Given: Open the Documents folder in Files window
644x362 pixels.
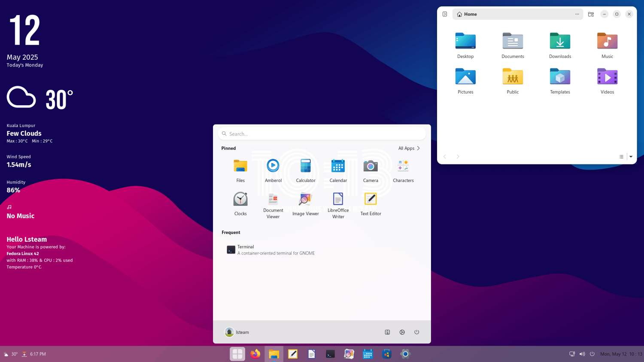Looking at the screenshot, I should tap(513, 46).
